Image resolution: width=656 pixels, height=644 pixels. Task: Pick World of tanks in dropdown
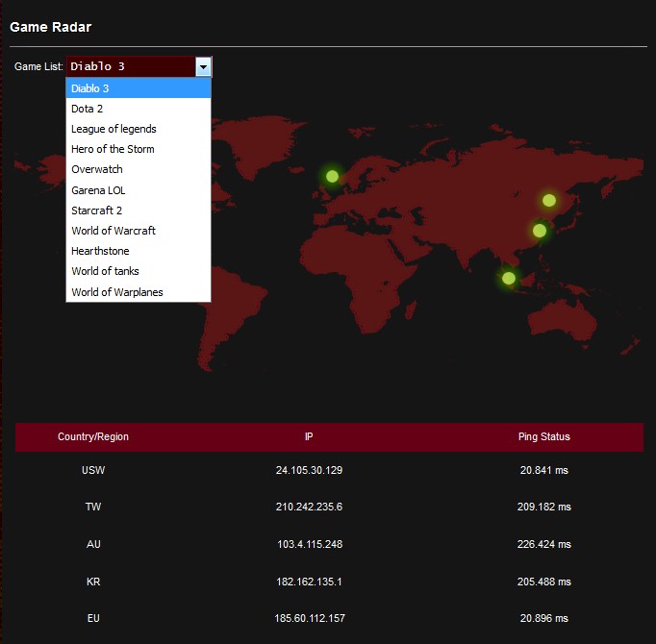(x=139, y=271)
